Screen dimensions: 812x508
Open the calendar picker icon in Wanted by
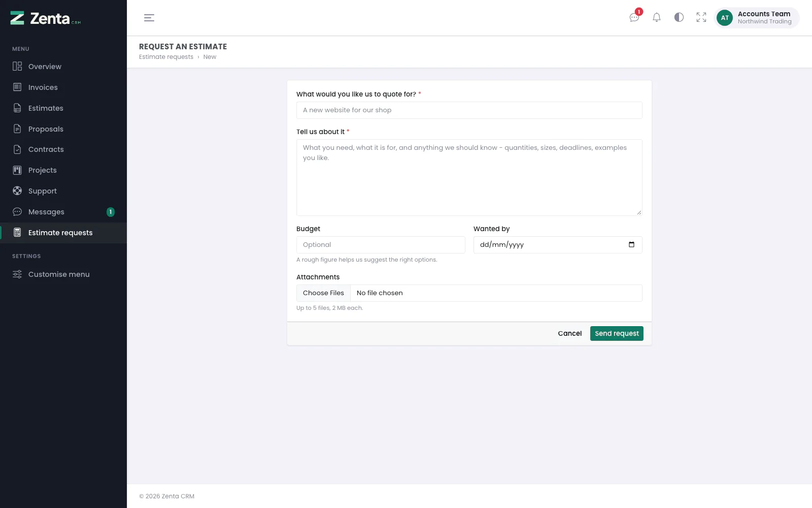click(x=631, y=244)
